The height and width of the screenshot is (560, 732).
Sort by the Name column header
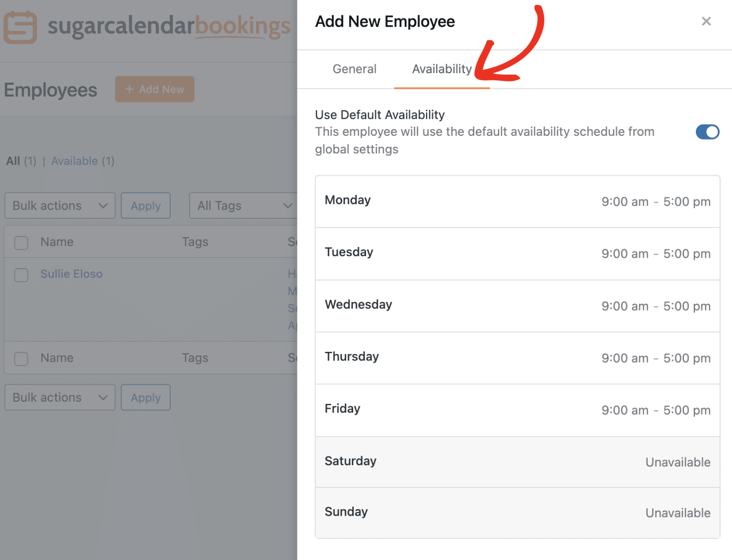pos(56,242)
